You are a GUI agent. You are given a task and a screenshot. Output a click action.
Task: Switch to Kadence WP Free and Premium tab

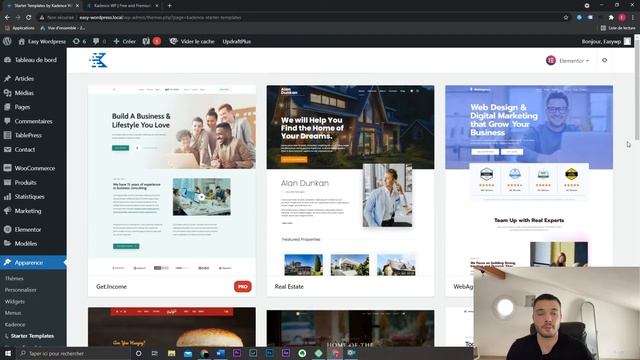pos(122,6)
